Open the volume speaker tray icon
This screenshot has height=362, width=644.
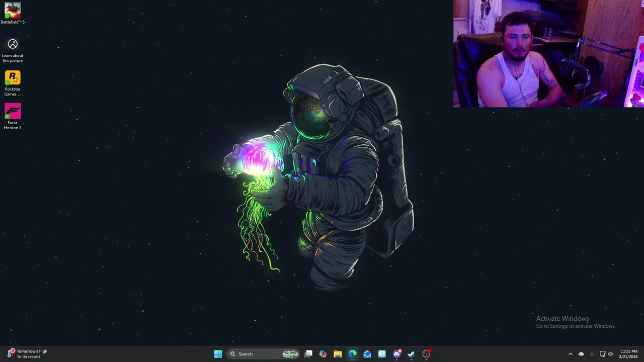click(x=610, y=354)
